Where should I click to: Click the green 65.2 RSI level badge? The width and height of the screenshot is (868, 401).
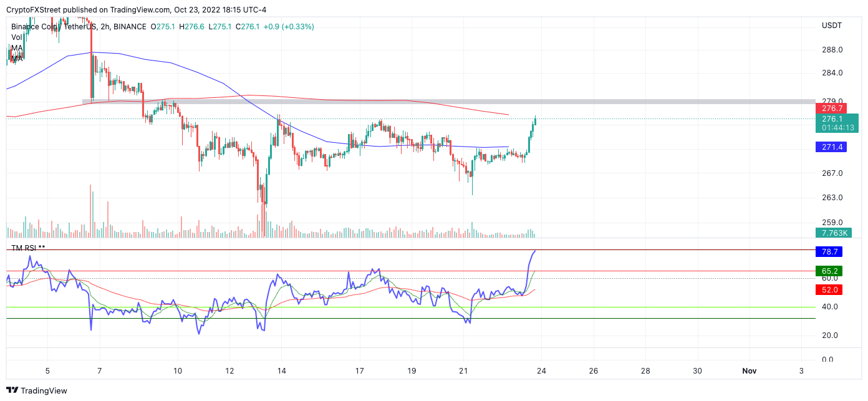click(829, 272)
